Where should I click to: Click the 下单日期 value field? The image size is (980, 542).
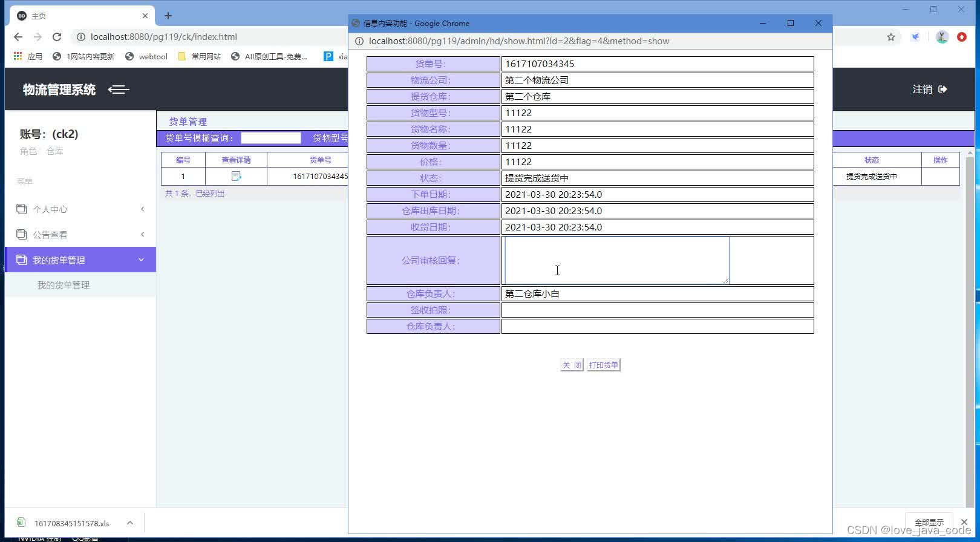(658, 194)
